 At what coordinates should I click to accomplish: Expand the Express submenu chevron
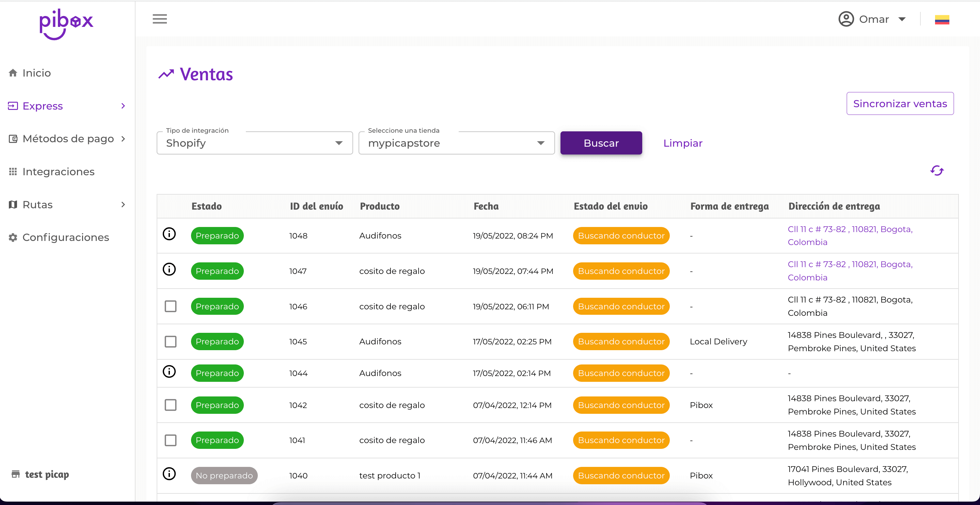123,106
